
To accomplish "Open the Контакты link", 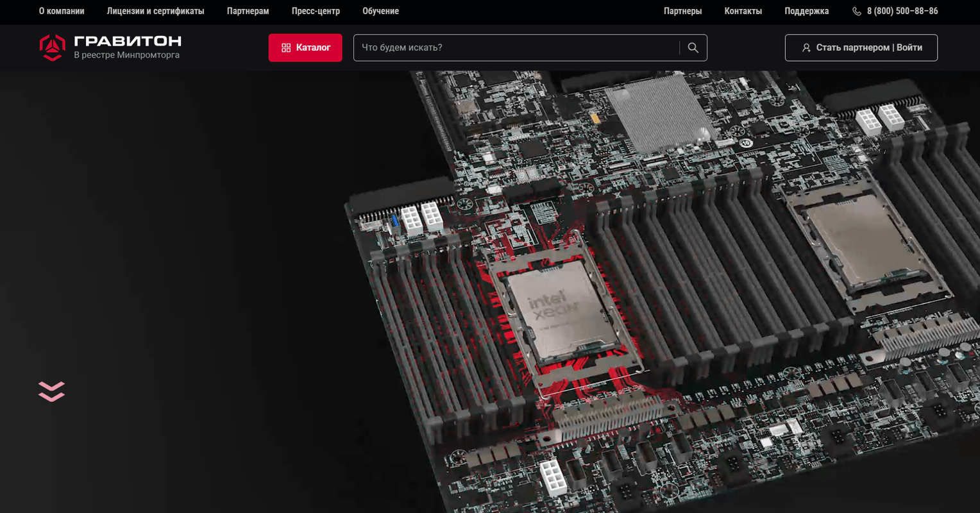I will [743, 11].
